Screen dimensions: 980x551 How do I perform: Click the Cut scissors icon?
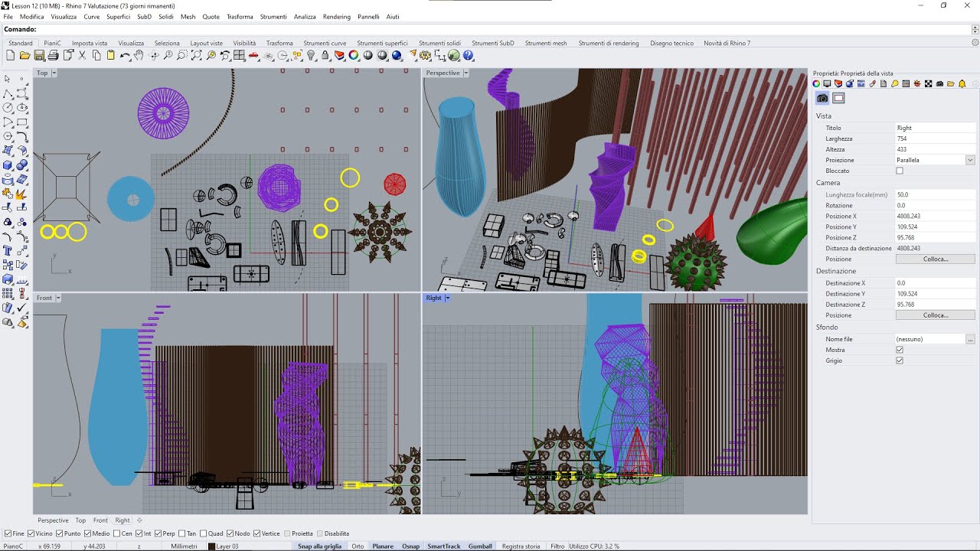81,55
